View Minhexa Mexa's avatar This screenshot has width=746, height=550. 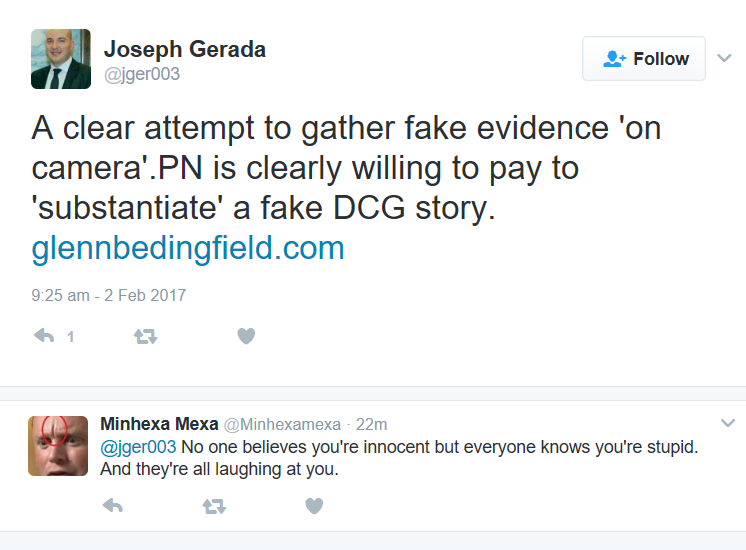click(x=57, y=445)
